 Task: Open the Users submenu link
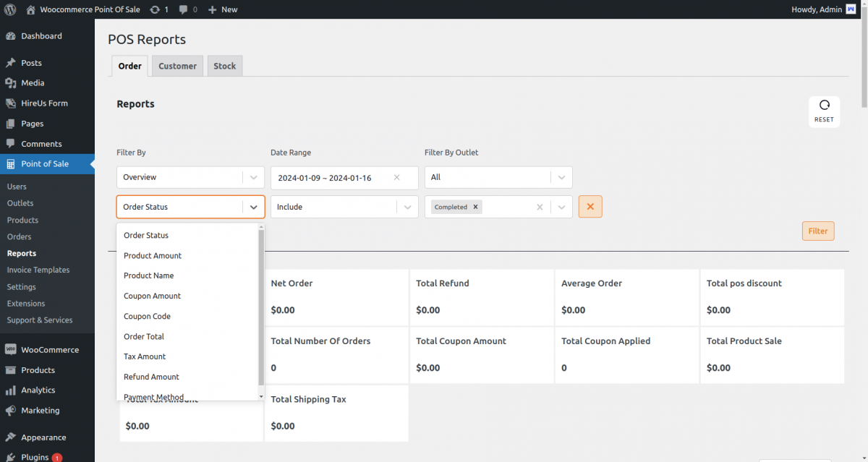[17, 187]
